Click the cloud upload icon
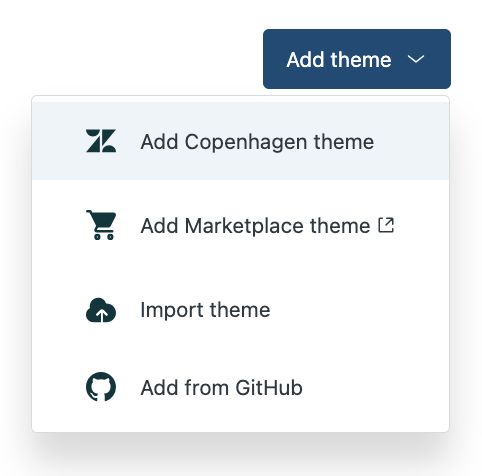The height and width of the screenshot is (476, 482). [x=101, y=310]
